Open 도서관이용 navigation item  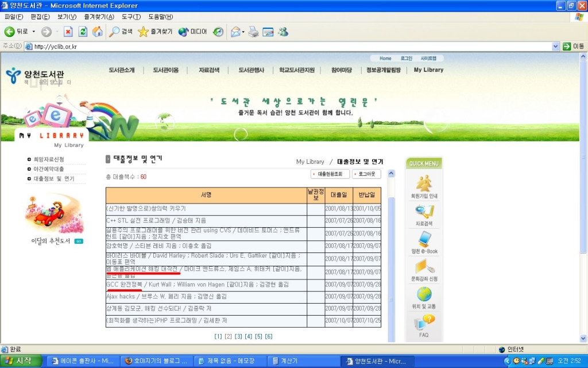click(x=166, y=70)
